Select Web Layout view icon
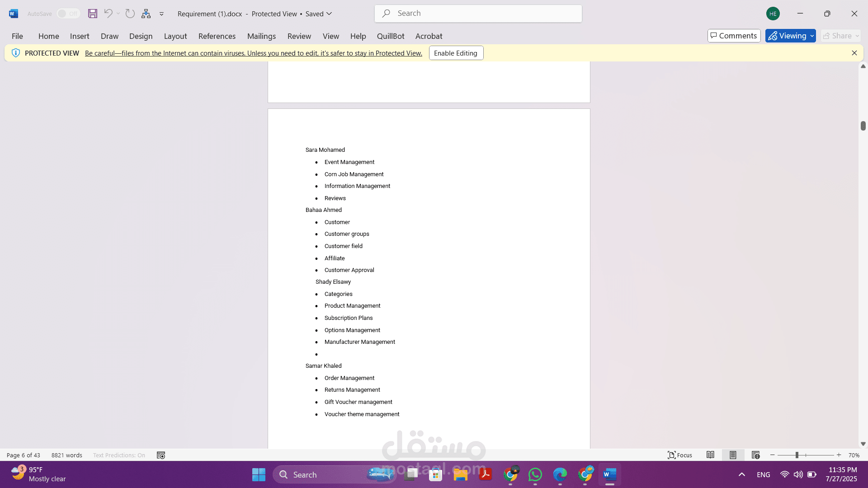Image resolution: width=868 pixels, height=488 pixels. [x=755, y=455]
